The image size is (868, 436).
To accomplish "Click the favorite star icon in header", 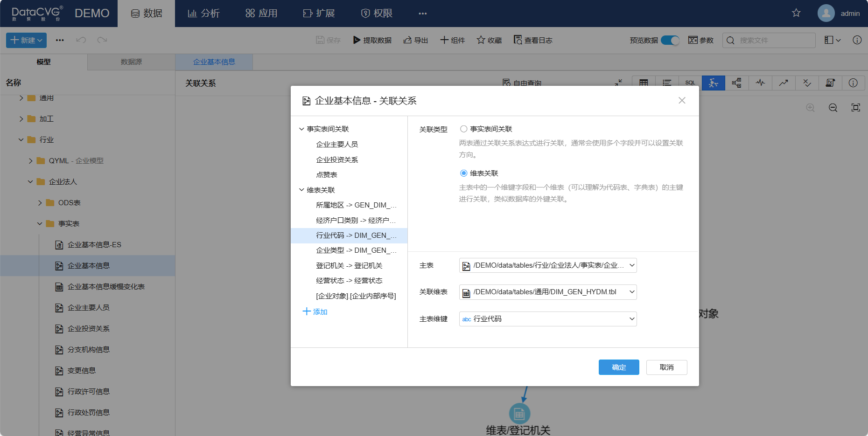I will coord(796,13).
